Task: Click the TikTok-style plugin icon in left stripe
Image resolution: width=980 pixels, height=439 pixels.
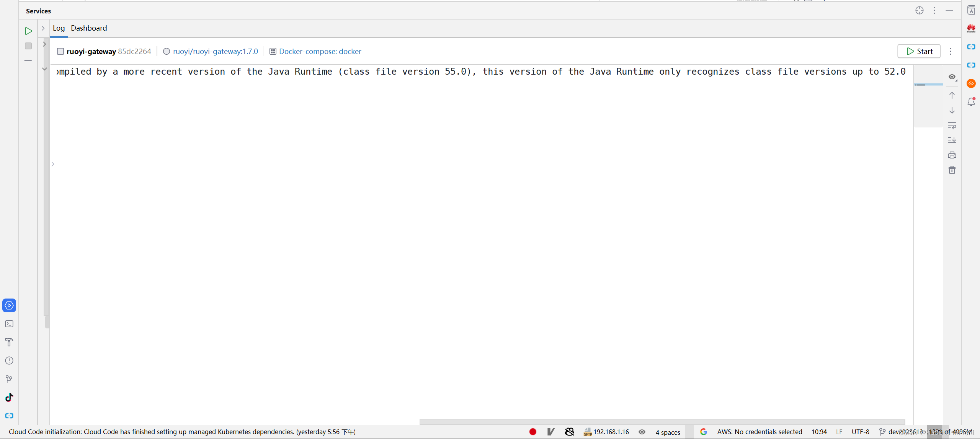Action: pyautogui.click(x=9, y=397)
